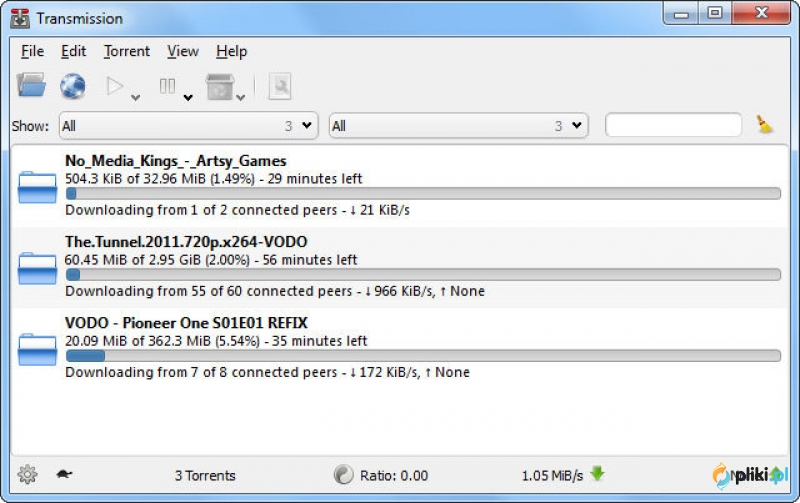Click the Pioneer One progress bar

423,356
